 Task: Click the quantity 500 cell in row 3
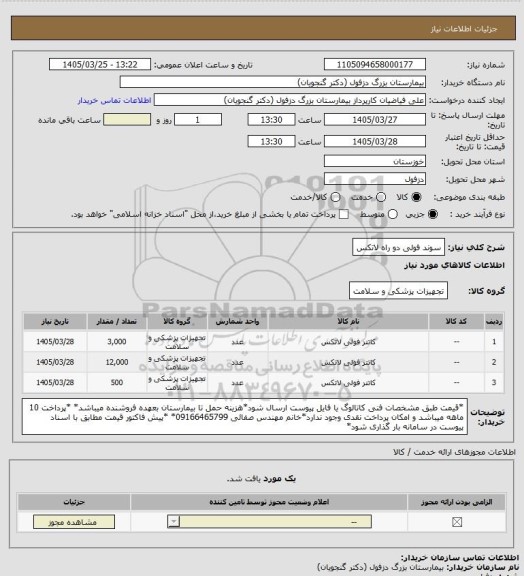coord(116,383)
